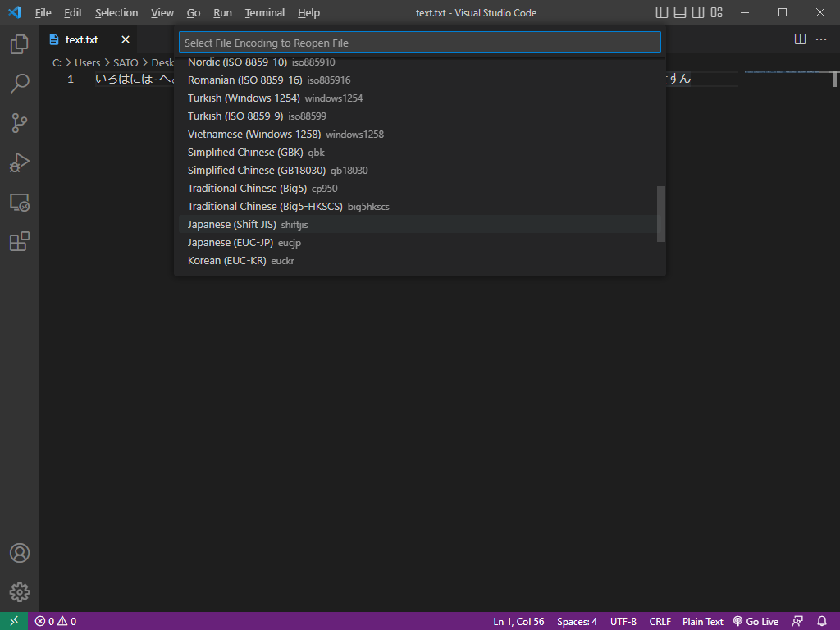
Task: Choose Turkish (Windows 1254) encoding
Action: click(x=418, y=98)
